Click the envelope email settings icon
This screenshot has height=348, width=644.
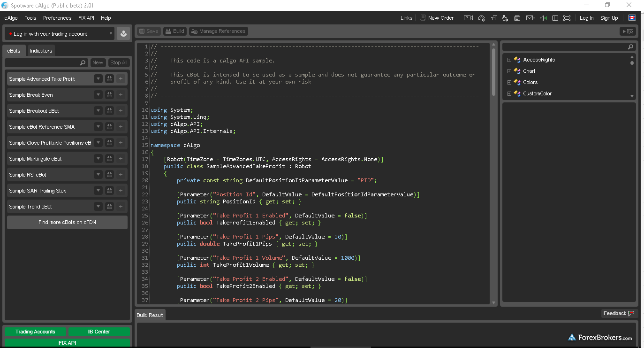pyautogui.click(x=530, y=18)
